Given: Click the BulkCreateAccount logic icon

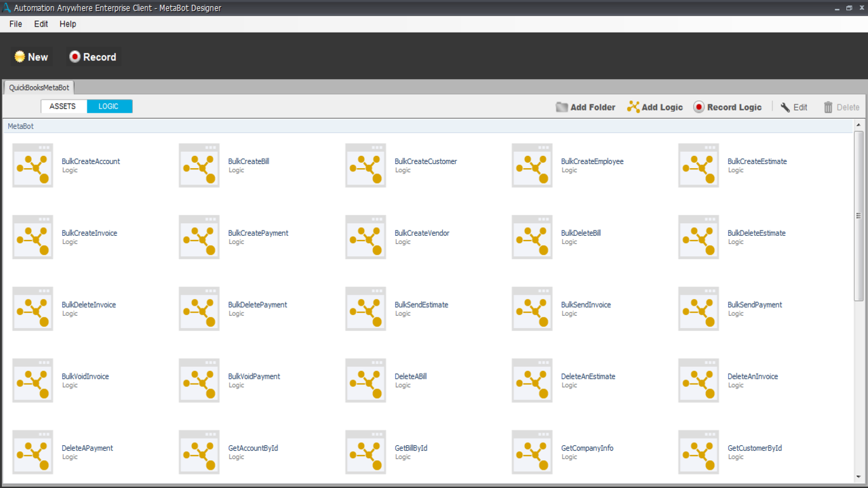Looking at the screenshot, I should tap(33, 165).
